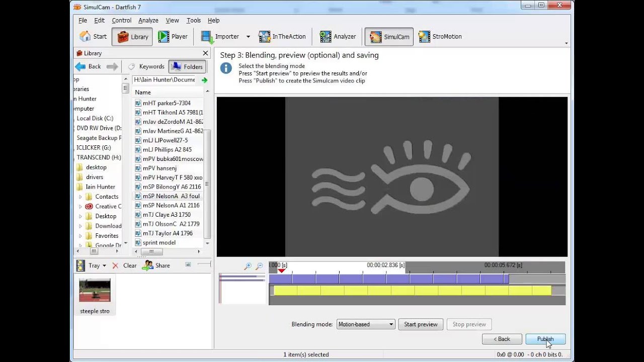Open the Tools menu

[194, 20]
